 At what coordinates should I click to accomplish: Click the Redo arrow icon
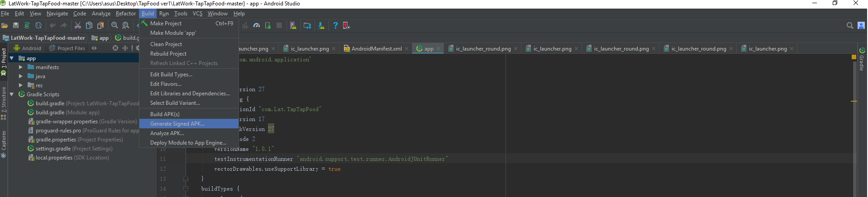pyautogui.click(x=63, y=26)
